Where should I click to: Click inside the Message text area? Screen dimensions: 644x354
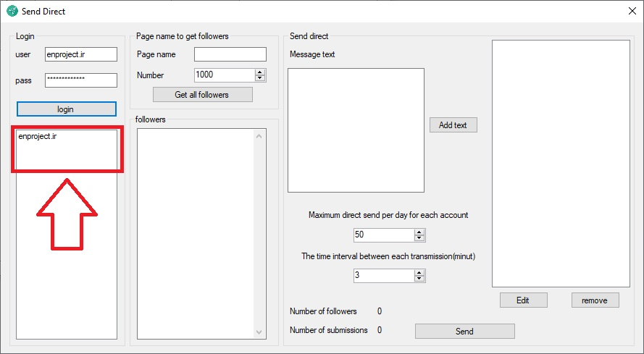point(356,130)
